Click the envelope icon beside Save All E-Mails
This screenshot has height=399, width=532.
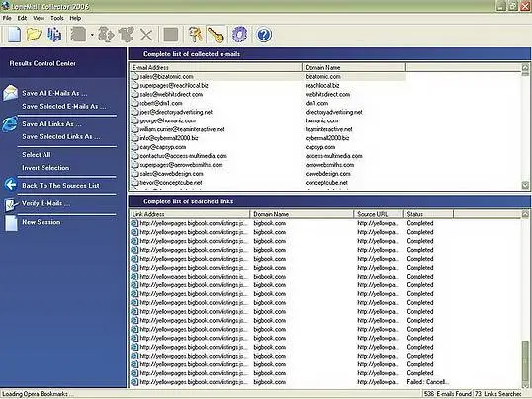point(10,93)
